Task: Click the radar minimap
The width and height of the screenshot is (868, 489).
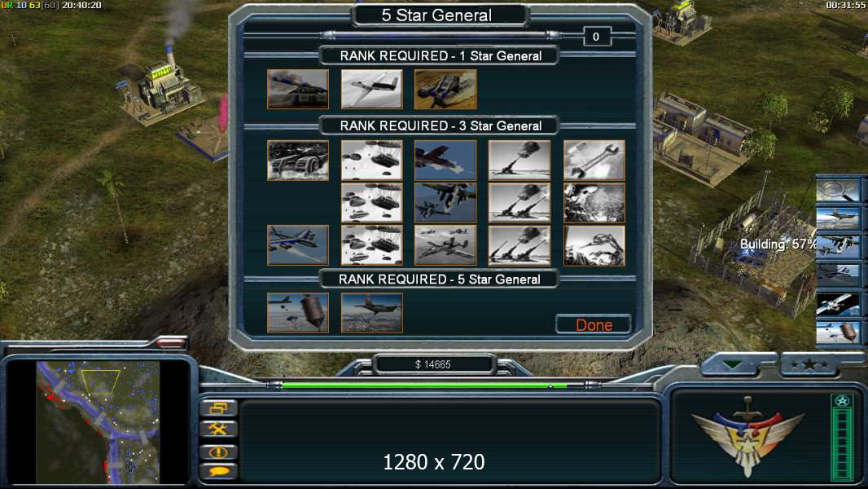Action: click(x=98, y=422)
